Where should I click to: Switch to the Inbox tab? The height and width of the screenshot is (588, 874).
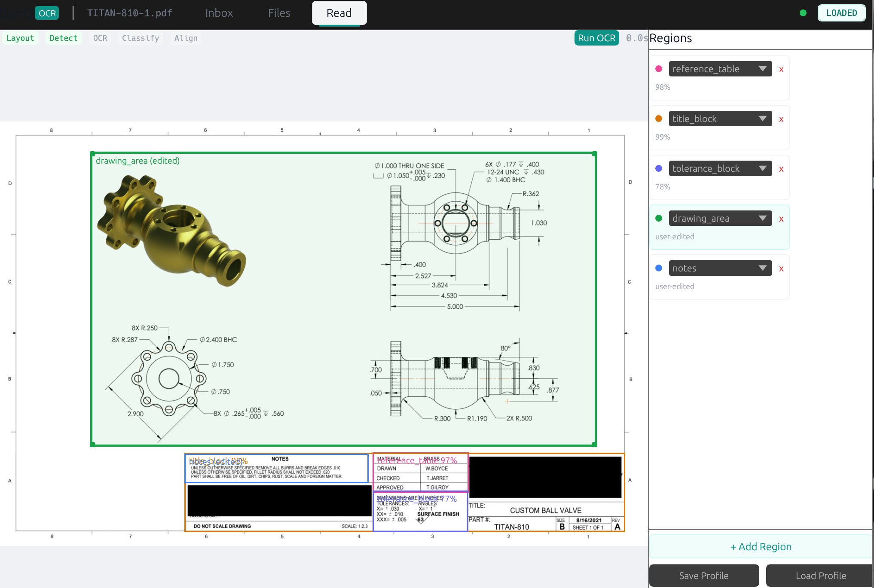[219, 13]
